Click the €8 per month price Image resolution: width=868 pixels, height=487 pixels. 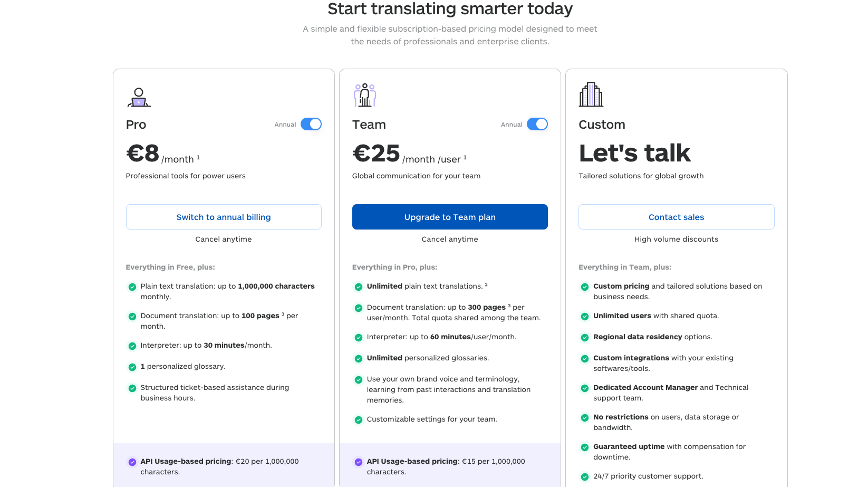click(143, 154)
